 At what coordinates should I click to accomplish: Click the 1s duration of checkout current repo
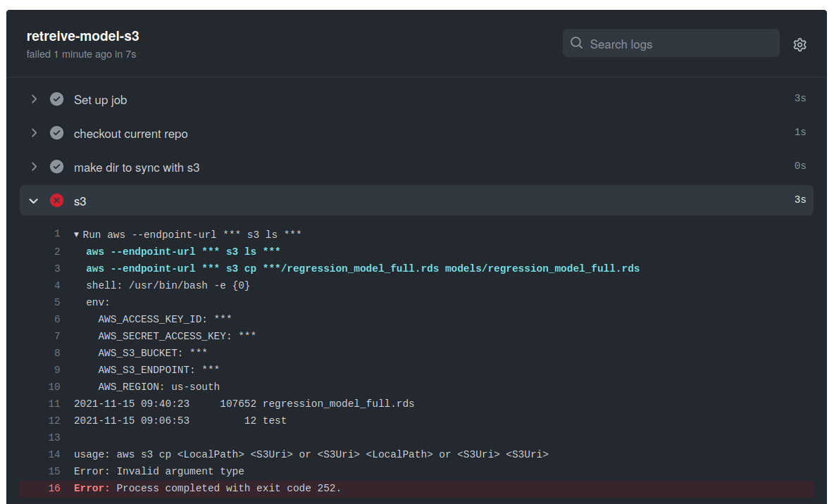(800, 132)
